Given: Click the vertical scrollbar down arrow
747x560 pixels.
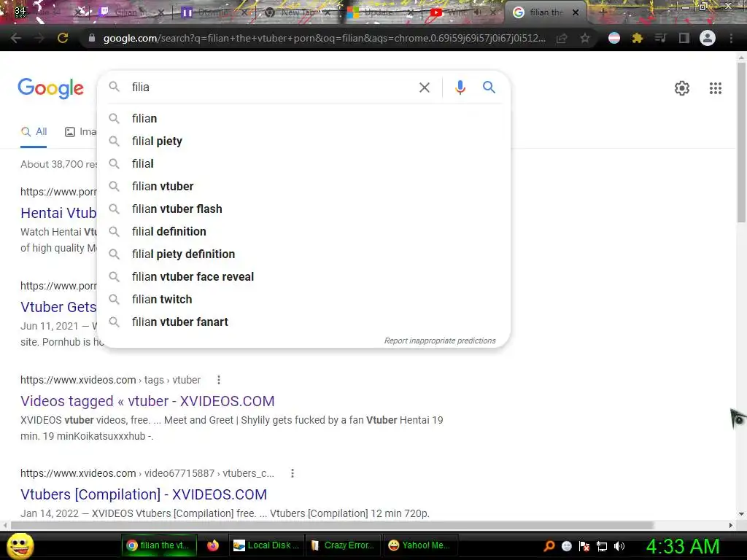Looking at the screenshot, I should (x=741, y=514).
